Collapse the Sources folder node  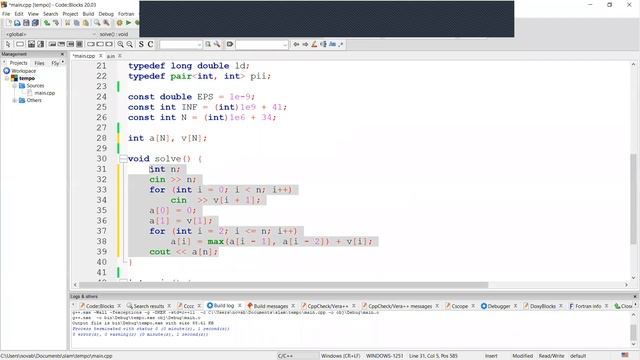(14, 86)
